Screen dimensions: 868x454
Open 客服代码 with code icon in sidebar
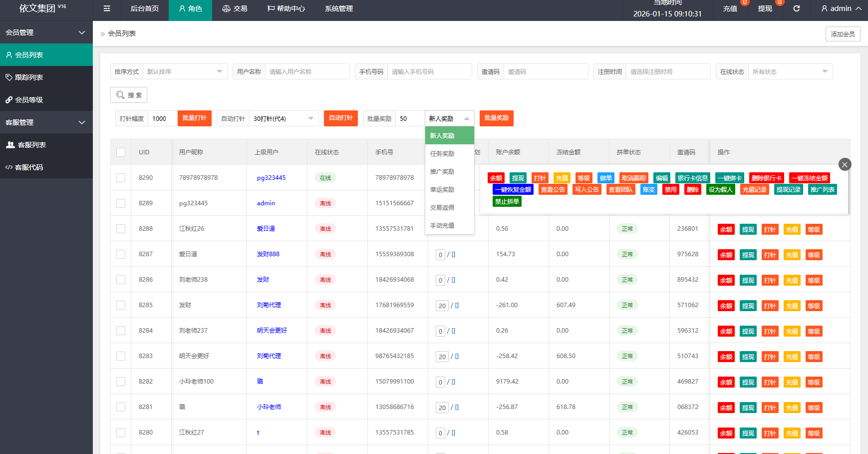pyautogui.click(x=29, y=167)
